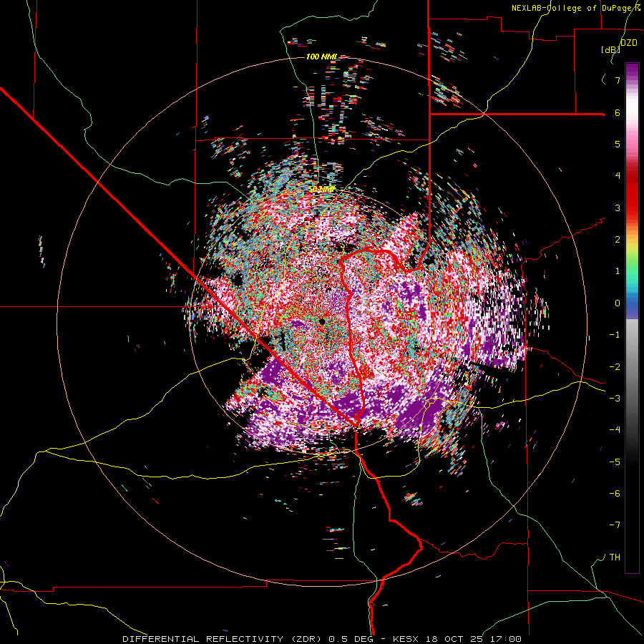644x644 pixels.
Task: Click the "-3" value on color scale
Action: [x=615, y=399]
